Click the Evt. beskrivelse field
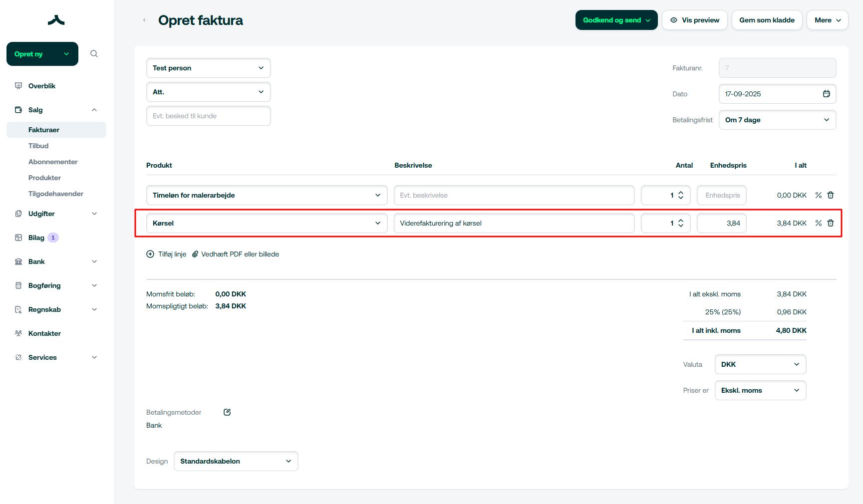 coord(514,195)
